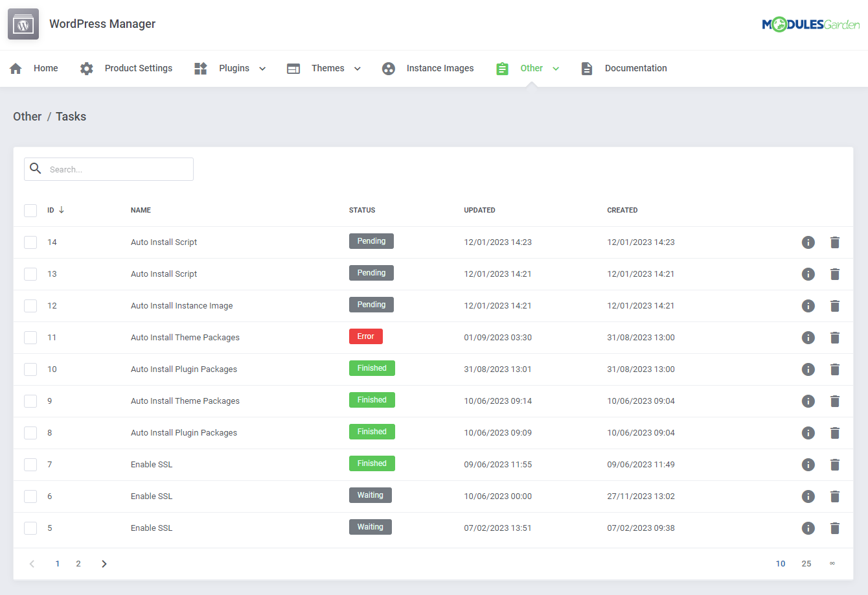Go to page 2 of tasks

[78, 564]
